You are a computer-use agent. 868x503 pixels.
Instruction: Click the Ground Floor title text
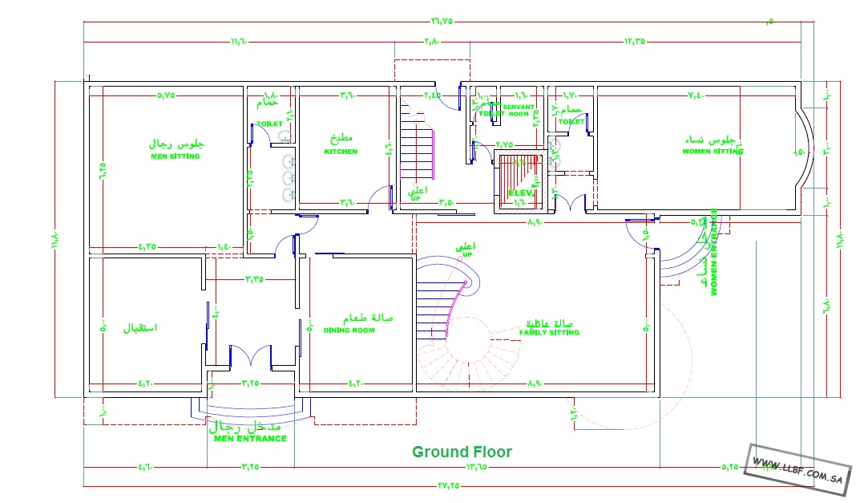[462, 452]
